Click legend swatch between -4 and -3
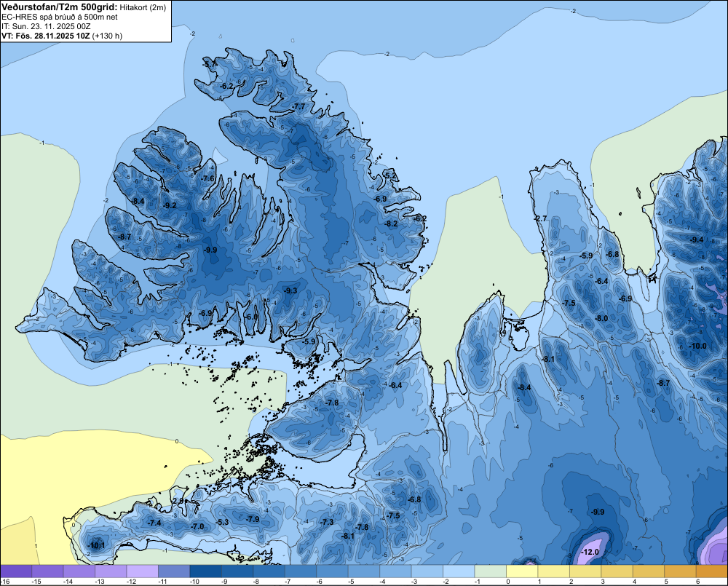 [395, 571]
